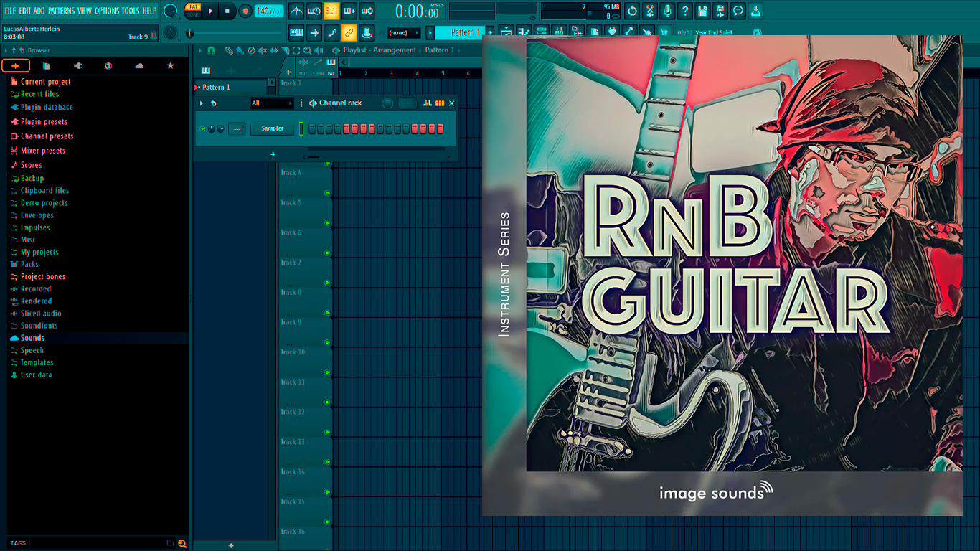Screen dimensions: 980x551
Task: Open the TOOLS menu
Action: (131, 11)
